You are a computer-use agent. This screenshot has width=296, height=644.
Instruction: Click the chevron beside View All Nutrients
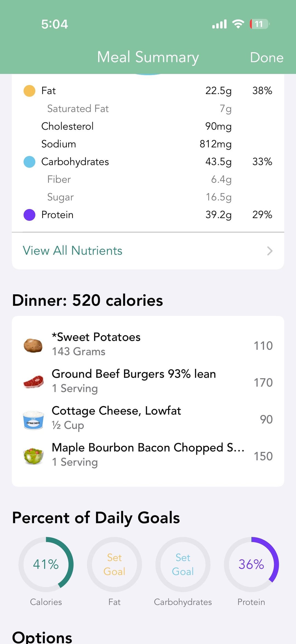point(270,251)
